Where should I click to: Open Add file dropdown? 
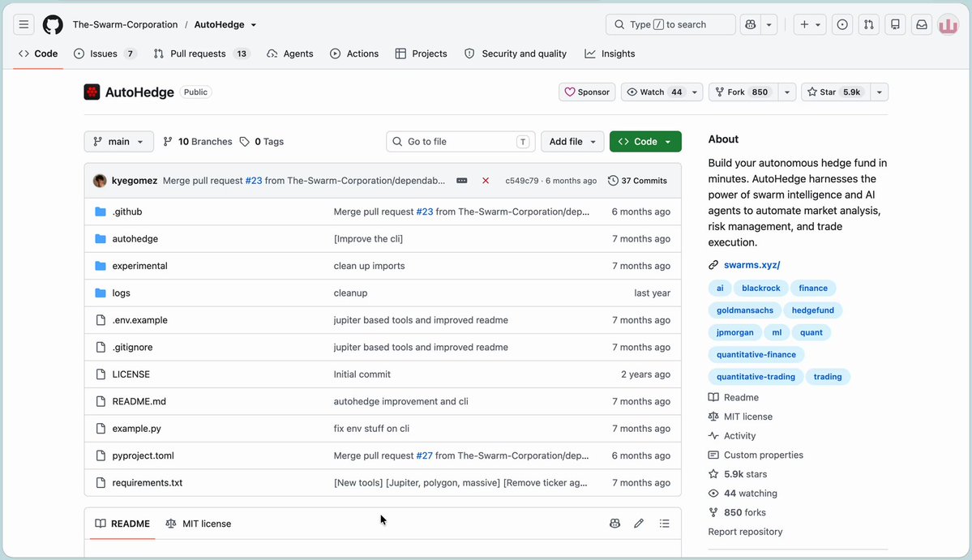click(x=572, y=142)
